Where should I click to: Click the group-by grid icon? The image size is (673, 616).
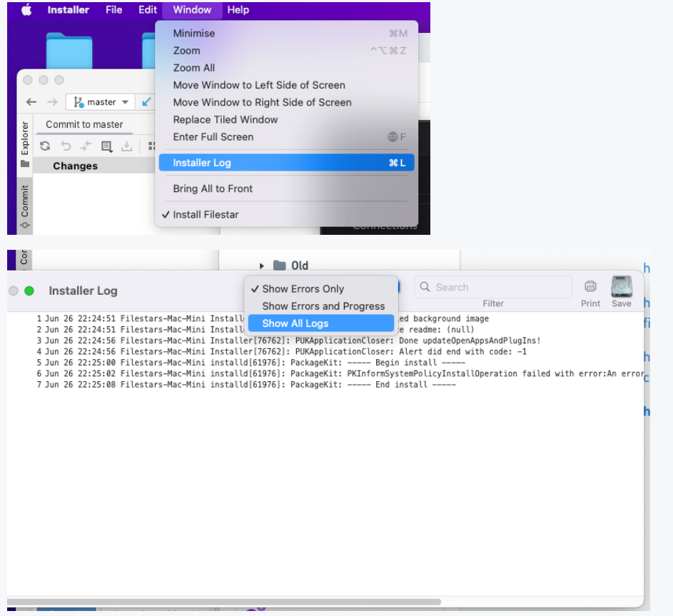point(151,146)
